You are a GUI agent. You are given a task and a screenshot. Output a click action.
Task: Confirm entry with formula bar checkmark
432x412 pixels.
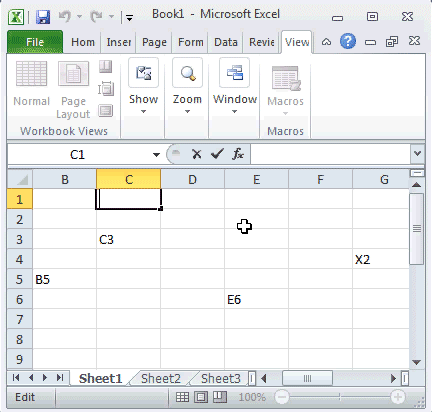(x=217, y=154)
